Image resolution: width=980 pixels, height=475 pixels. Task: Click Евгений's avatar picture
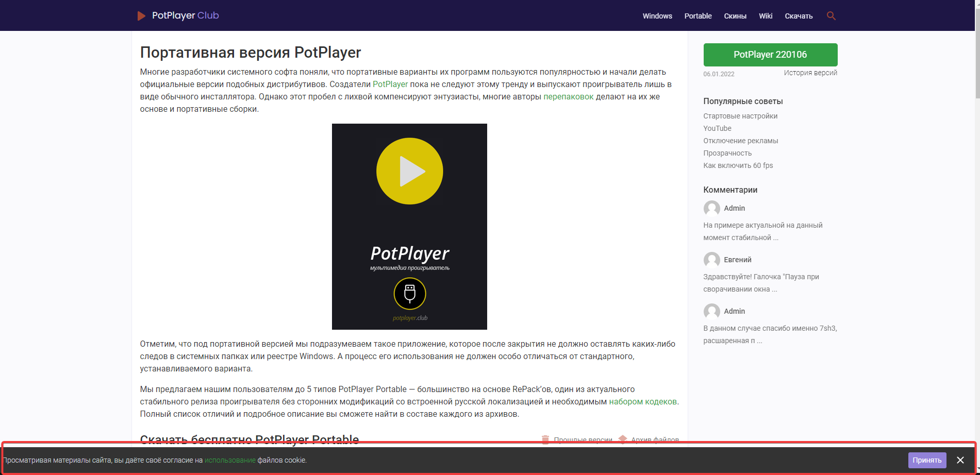[711, 260]
